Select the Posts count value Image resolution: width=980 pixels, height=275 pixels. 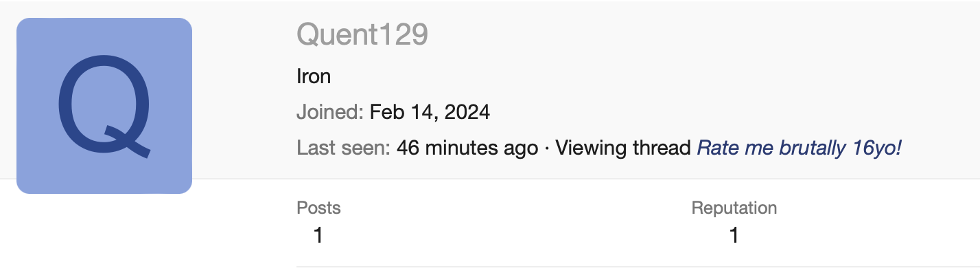coord(318,236)
